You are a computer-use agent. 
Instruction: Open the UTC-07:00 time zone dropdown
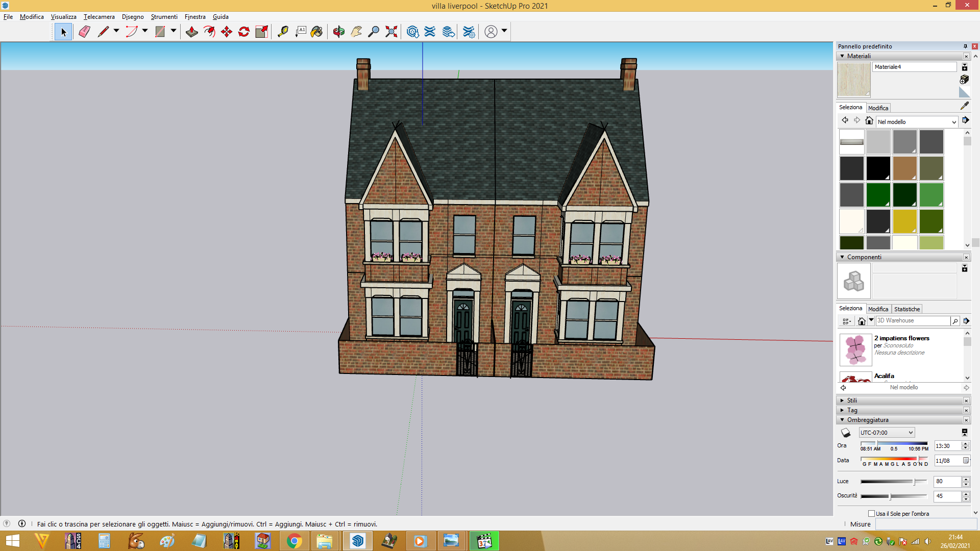(x=887, y=433)
